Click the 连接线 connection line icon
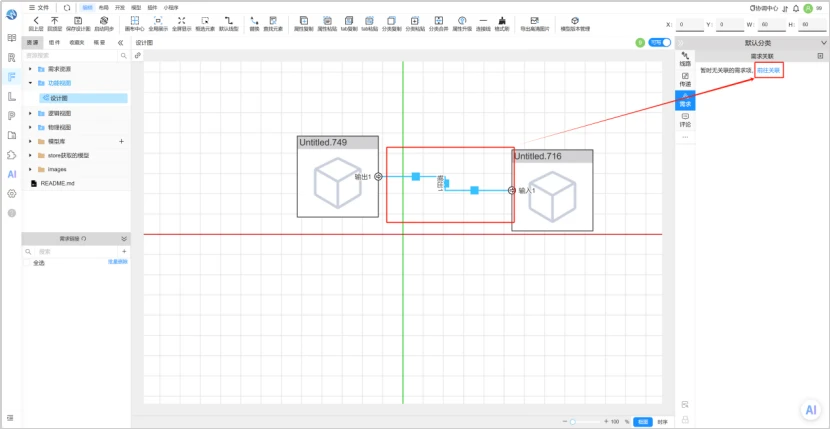The width and height of the screenshot is (830, 429). (x=483, y=20)
